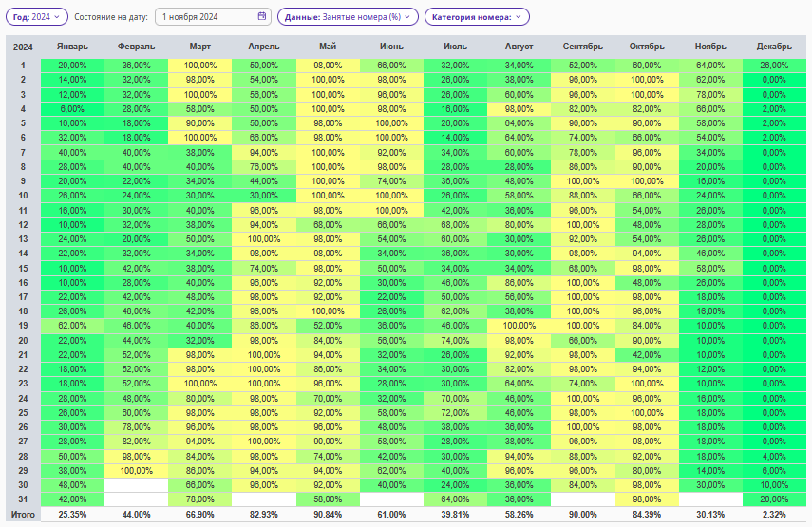Click the Сентябрь column header

pyautogui.click(x=582, y=47)
